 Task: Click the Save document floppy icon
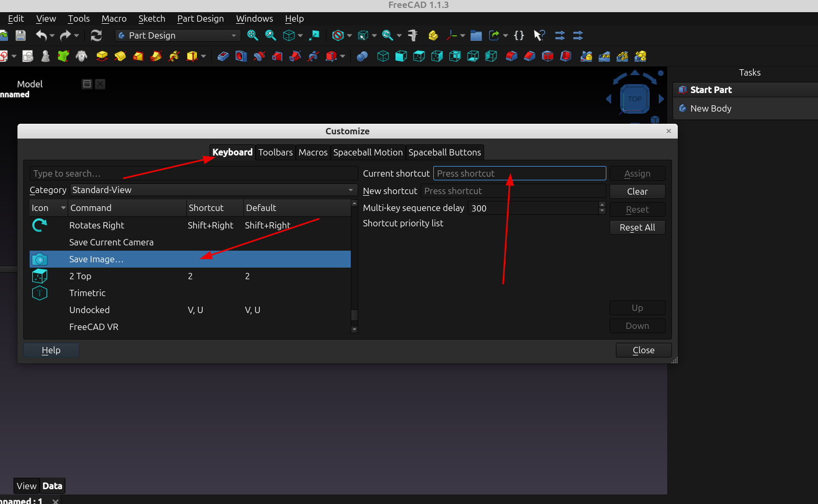pyautogui.click(x=21, y=35)
